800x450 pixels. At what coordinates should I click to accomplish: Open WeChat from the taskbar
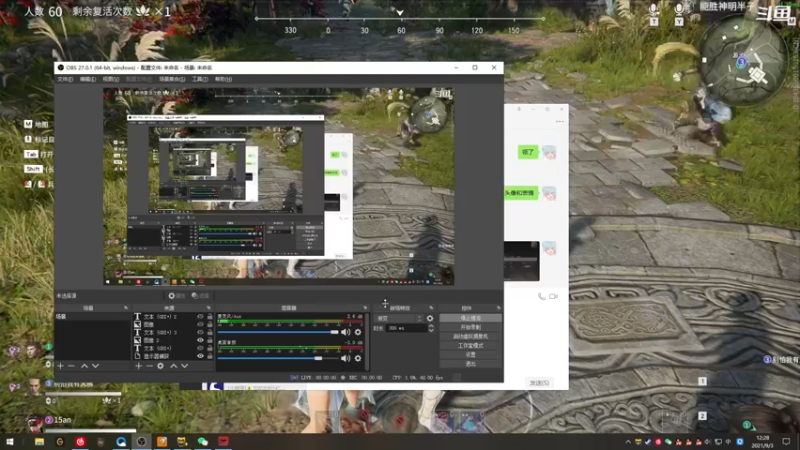(x=203, y=441)
